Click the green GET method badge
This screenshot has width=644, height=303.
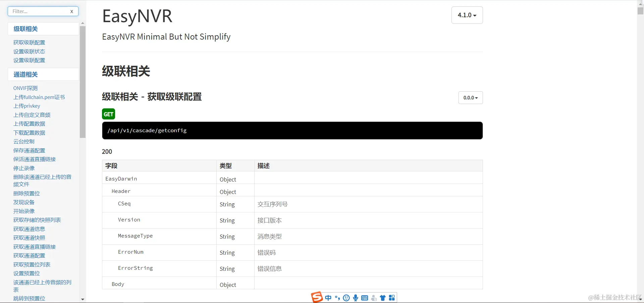pyautogui.click(x=108, y=114)
